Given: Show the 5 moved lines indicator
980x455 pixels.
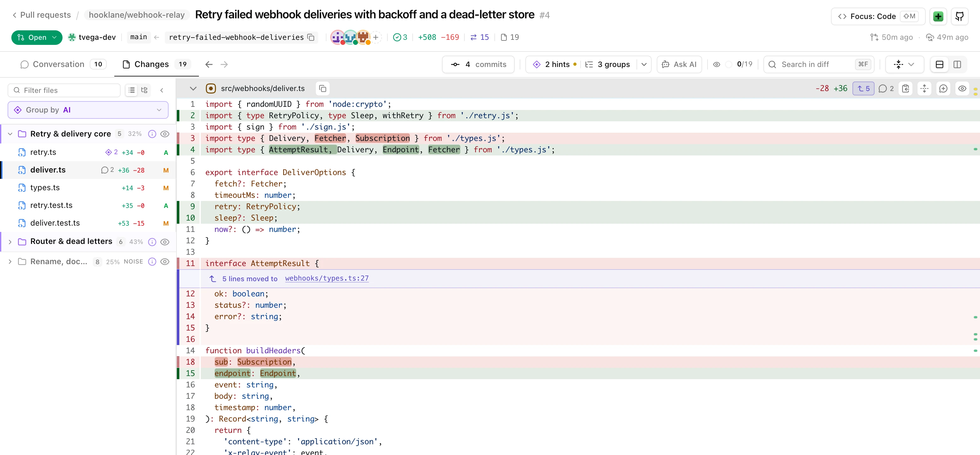Looking at the screenshot, I should click(863, 89).
